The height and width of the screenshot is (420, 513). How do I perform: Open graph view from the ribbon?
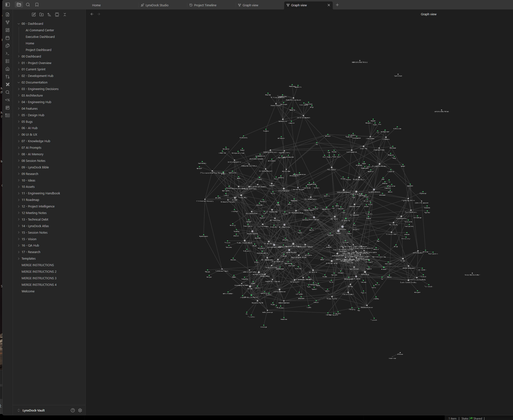coord(8,22)
